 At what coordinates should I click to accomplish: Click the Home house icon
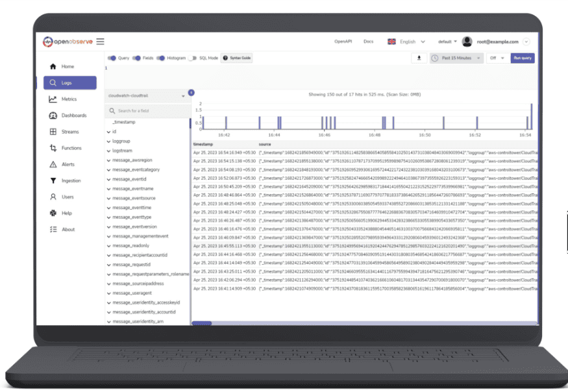[x=53, y=66]
